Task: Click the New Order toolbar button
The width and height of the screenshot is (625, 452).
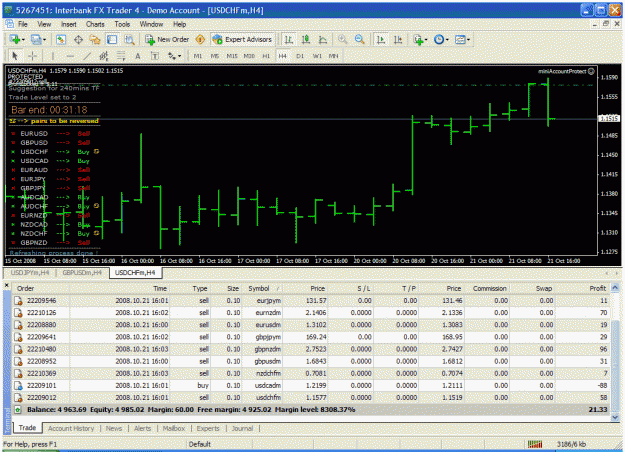Action: [x=167, y=39]
